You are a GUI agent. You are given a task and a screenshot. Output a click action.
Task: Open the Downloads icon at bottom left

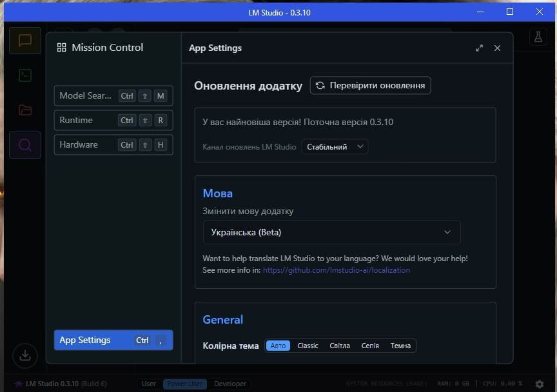pos(25,355)
